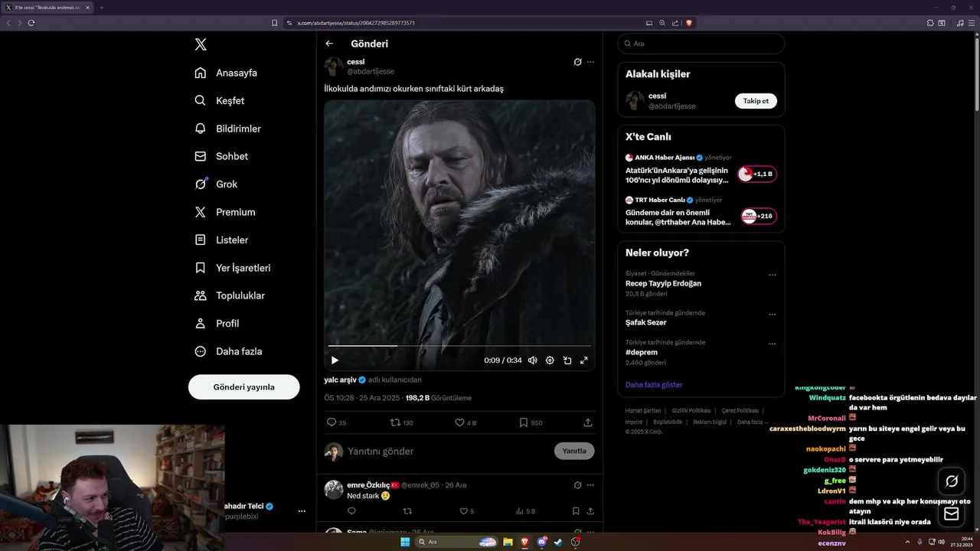The width and height of the screenshot is (980, 551).
Task: Open the browser hamburger menu
Action: [971, 23]
